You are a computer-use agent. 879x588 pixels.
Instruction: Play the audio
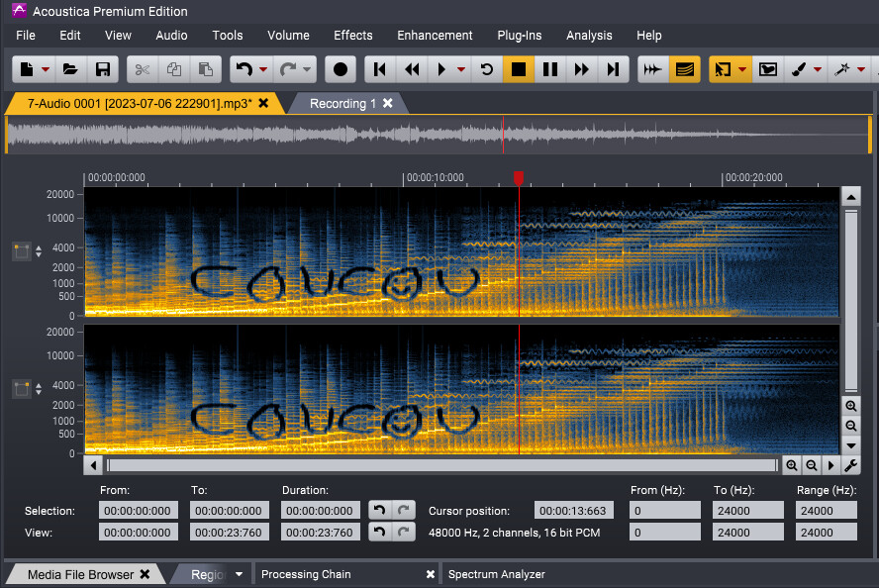[441, 69]
